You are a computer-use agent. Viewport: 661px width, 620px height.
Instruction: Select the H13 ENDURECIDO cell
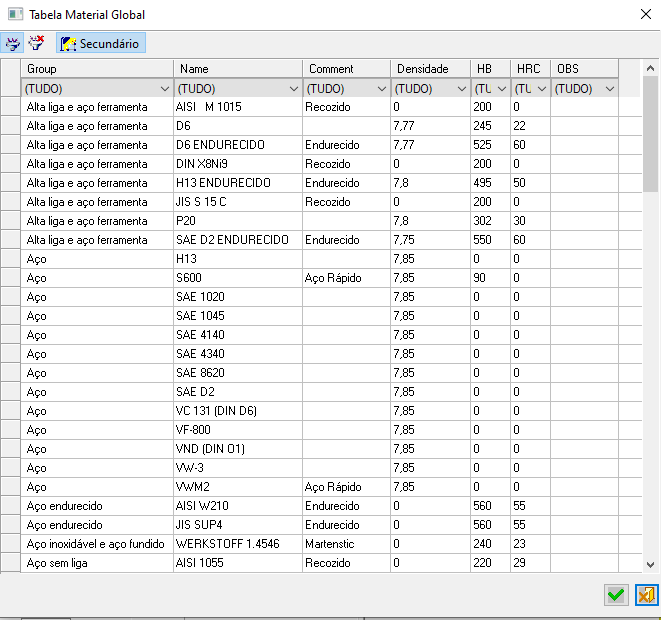pos(238,183)
